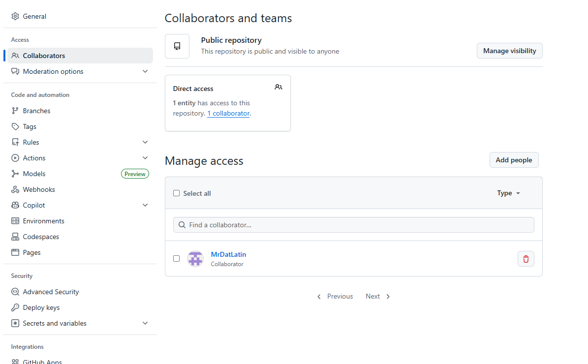Open the Environments settings page
The height and width of the screenshot is (364, 588).
point(43,221)
